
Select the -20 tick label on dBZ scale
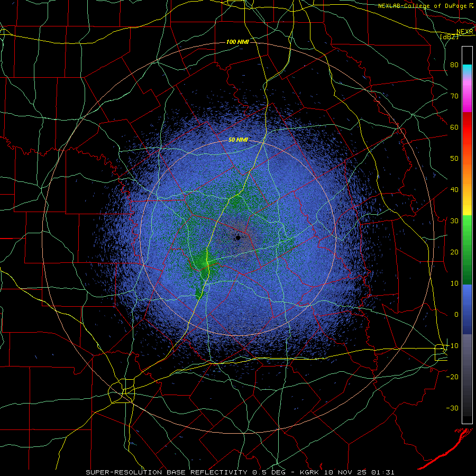click(452, 377)
